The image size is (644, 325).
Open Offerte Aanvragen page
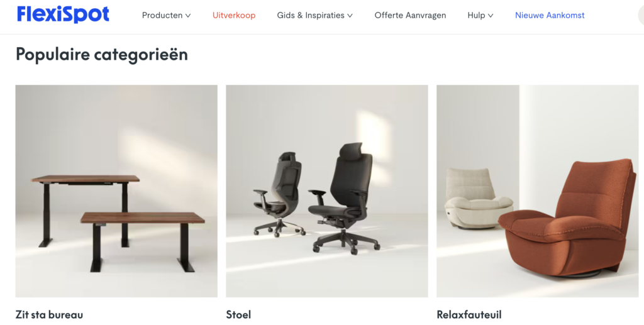click(410, 15)
